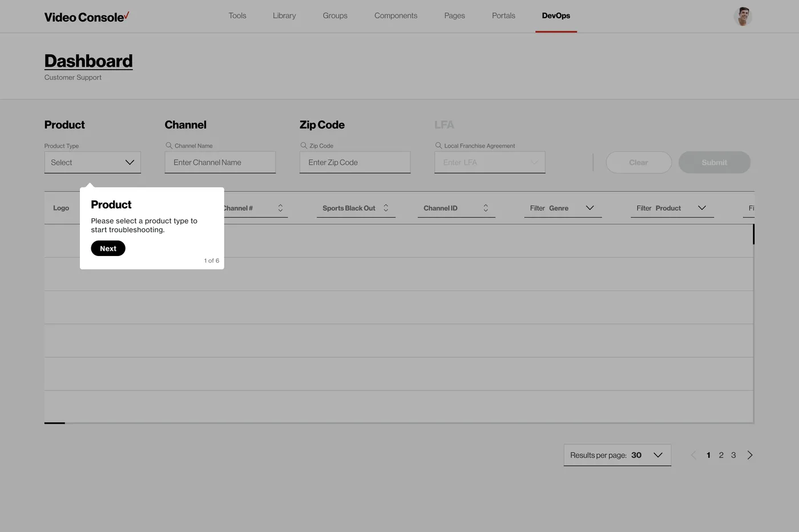Switch to the Components tab
The height and width of the screenshot is (532, 799).
click(x=396, y=16)
